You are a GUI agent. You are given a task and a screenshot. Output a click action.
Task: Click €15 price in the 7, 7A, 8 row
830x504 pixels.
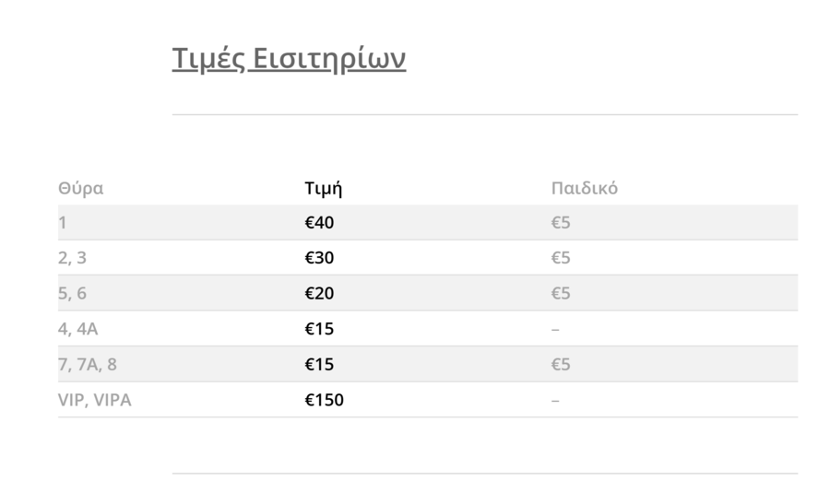point(319,364)
